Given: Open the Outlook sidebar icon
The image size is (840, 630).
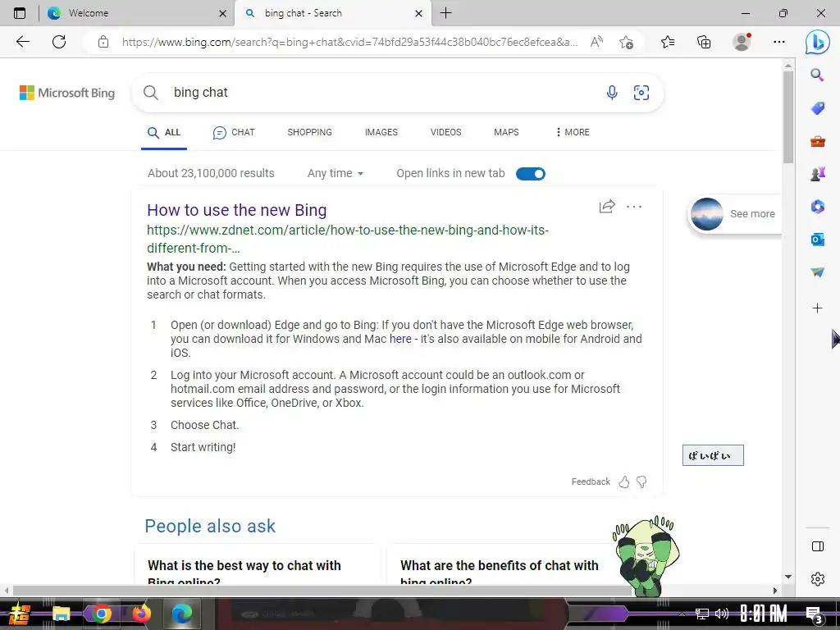Looking at the screenshot, I should pos(818,240).
